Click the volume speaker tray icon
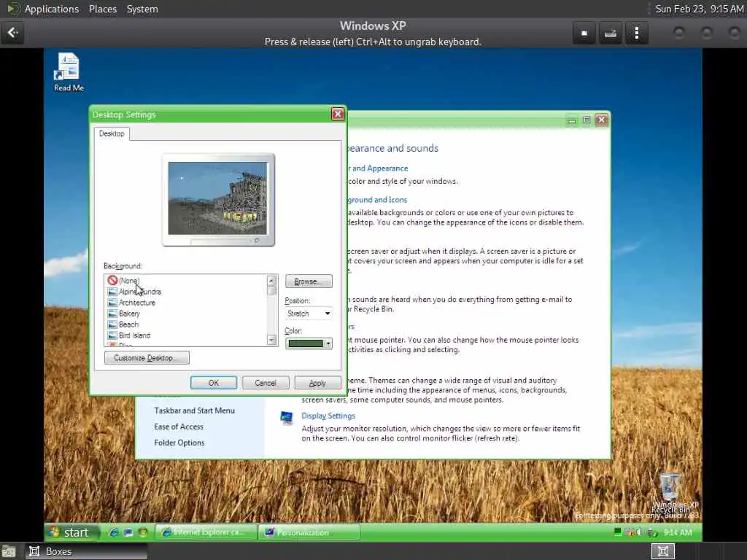 [x=639, y=532]
